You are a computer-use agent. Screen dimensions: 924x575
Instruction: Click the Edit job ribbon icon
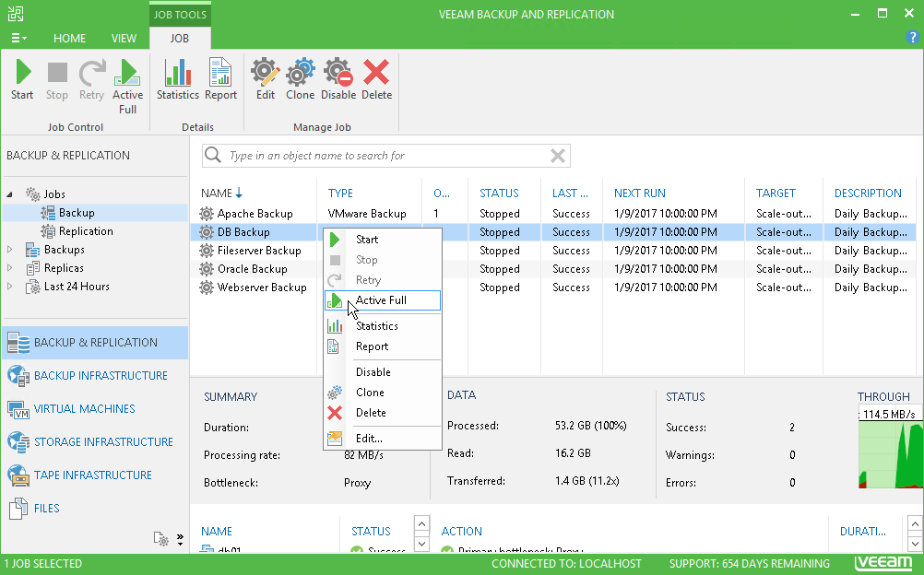pyautogui.click(x=266, y=79)
